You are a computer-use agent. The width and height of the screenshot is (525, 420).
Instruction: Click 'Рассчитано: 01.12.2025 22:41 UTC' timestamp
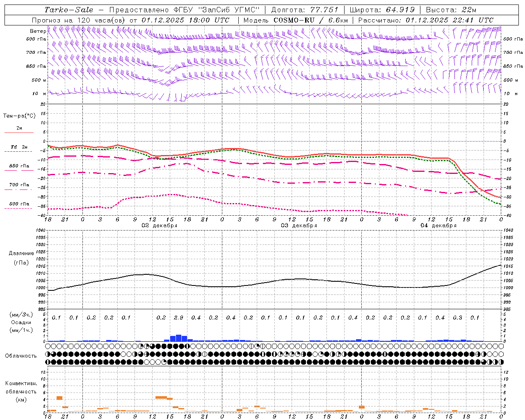pos(426,20)
